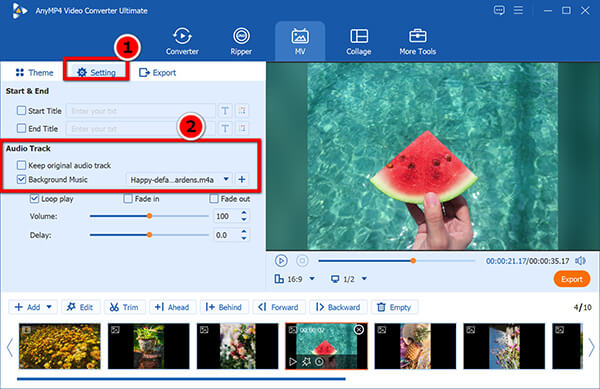600x389 pixels.
Task: Disable Loop play checkbox
Action: coord(34,199)
